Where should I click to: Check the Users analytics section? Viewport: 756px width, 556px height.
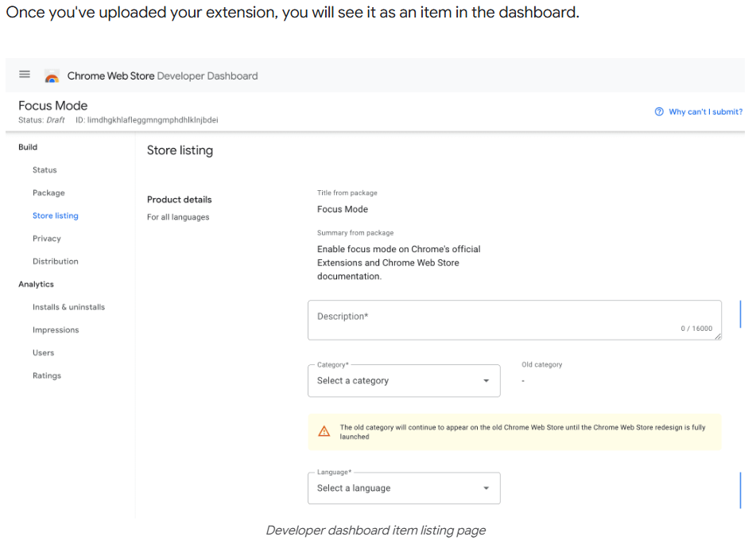(44, 352)
